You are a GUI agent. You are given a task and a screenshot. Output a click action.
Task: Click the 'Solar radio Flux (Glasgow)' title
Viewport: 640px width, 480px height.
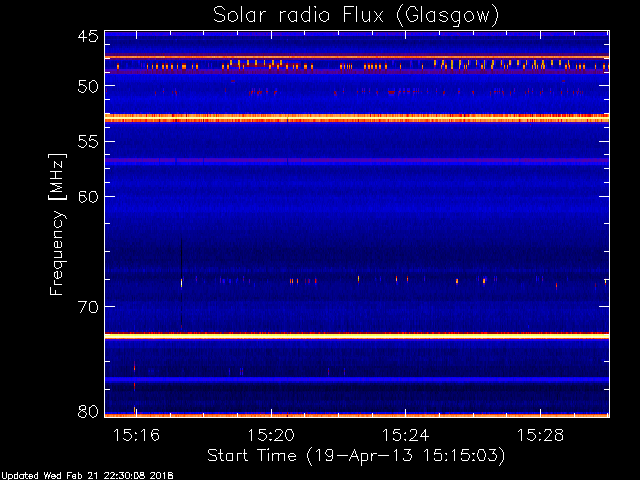(x=356, y=16)
